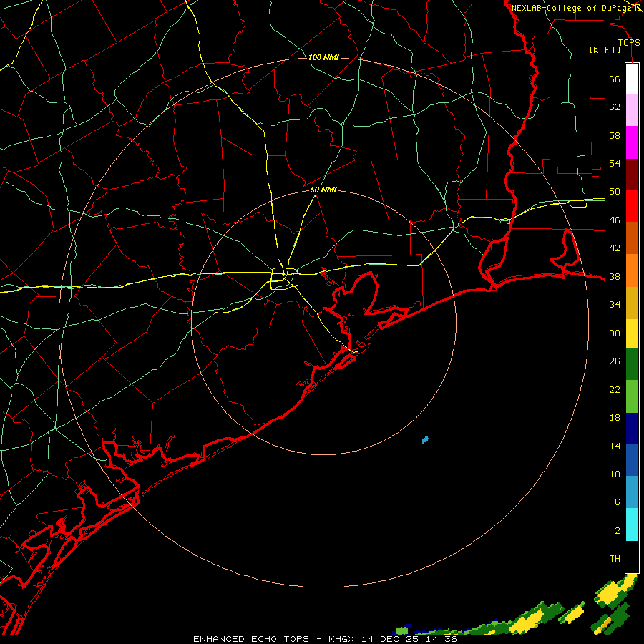The width and height of the screenshot is (644, 644).
Task: Click the legend value 42
Action: click(615, 248)
